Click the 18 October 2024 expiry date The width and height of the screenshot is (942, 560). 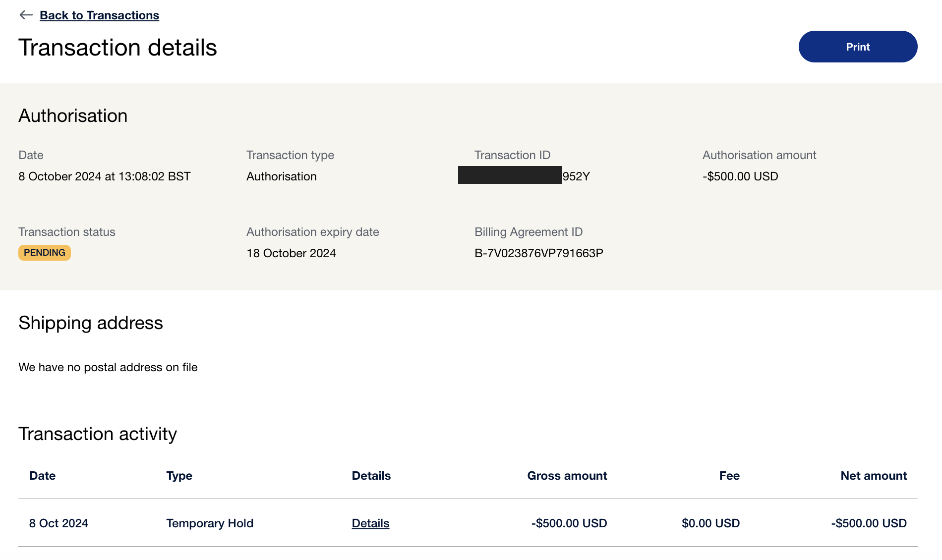coord(291,253)
